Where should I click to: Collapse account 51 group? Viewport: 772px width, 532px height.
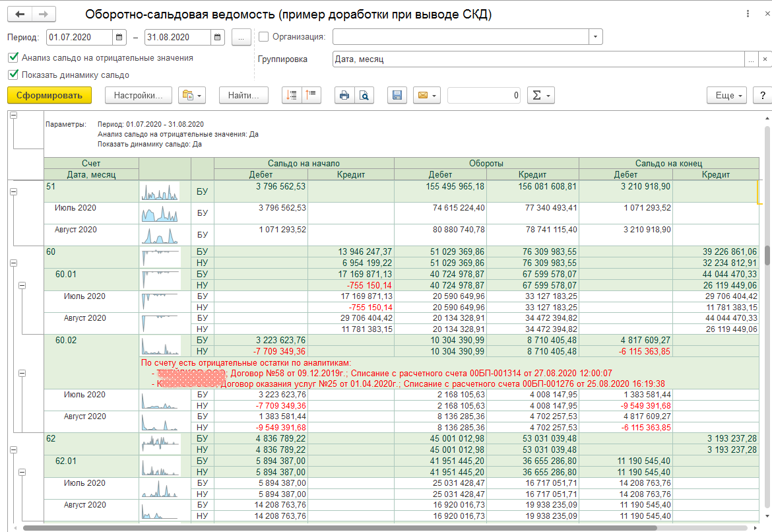(14, 191)
